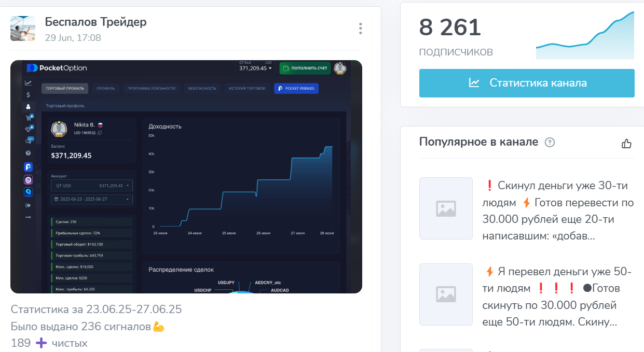Viewport: 644px width, 352px height.
Task: Click the Прибыльных сделок: 72% stat row
Action: coord(92,233)
